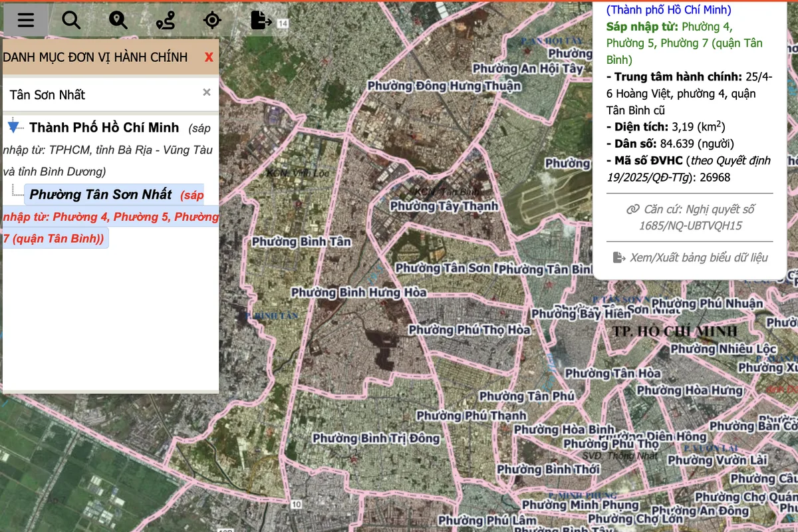Select Thành Phố Hồ Chí Minh tree item
Viewport: 798px width, 532px height.
tap(104, 127)
